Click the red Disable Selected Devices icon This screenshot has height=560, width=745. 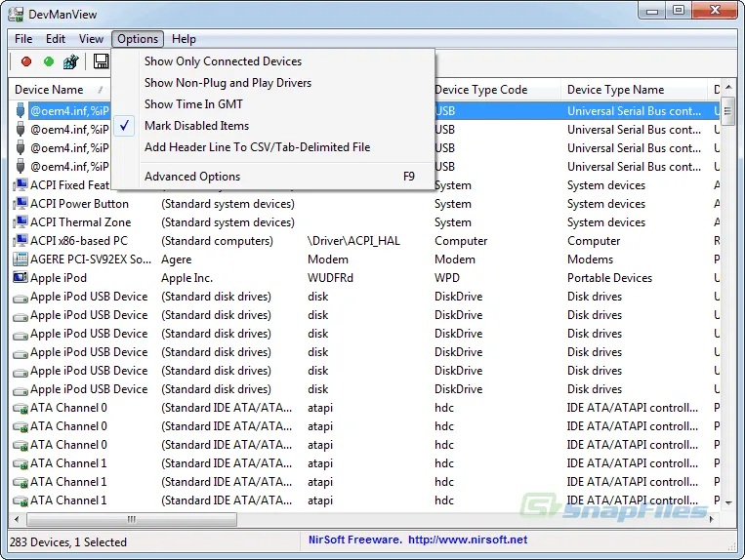point(26,61)
